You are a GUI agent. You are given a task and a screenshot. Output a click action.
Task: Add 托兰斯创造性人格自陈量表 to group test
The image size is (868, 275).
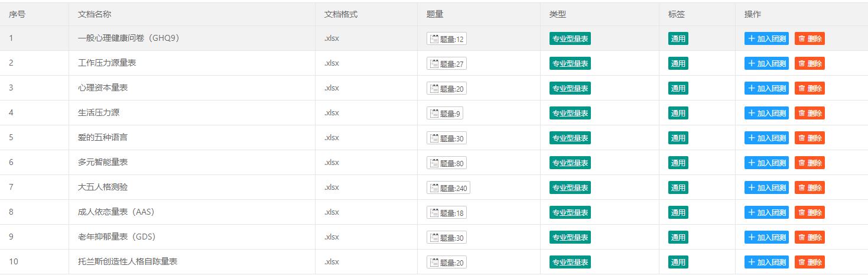point(766,263)
